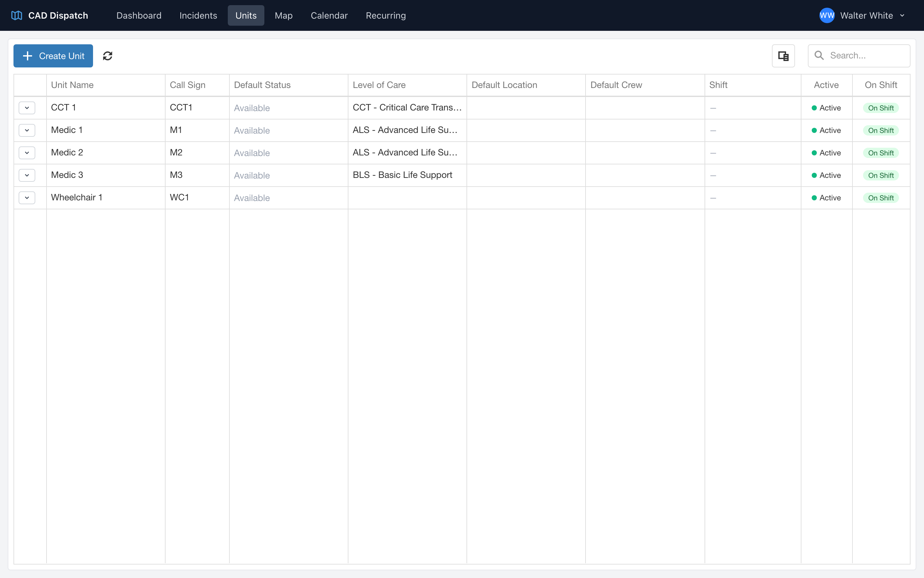Click the refresh units icon
The height and width of the screenshot is (578, 924).
tap(108, 56)
